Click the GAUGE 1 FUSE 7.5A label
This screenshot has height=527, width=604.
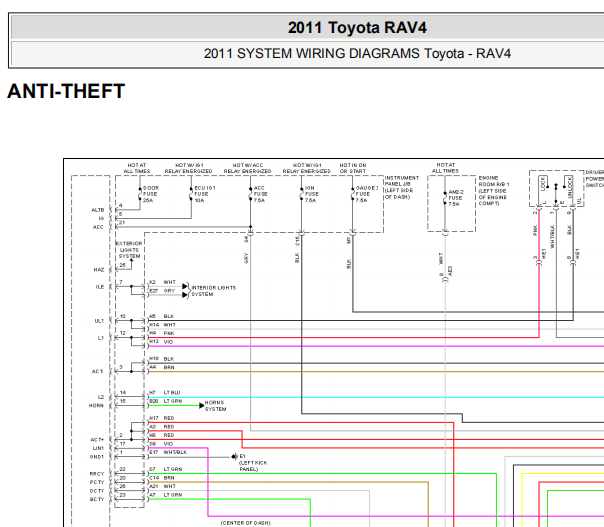(367, 194)
